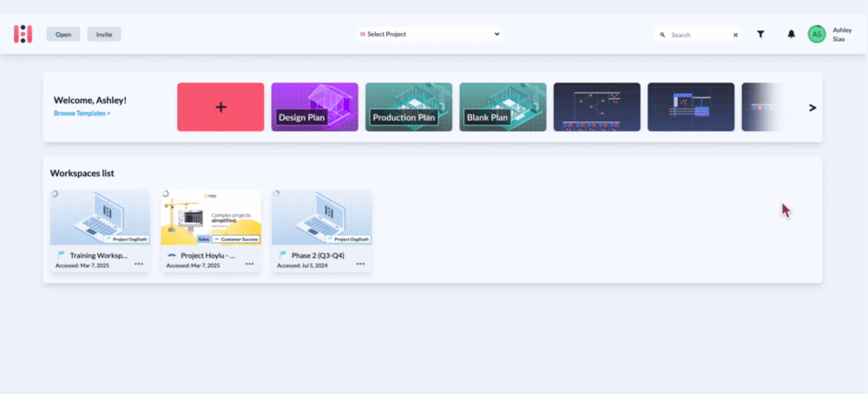Open the Training Workspace thumbnail
This screenshot has width=868, height=394.
[100, 218]
